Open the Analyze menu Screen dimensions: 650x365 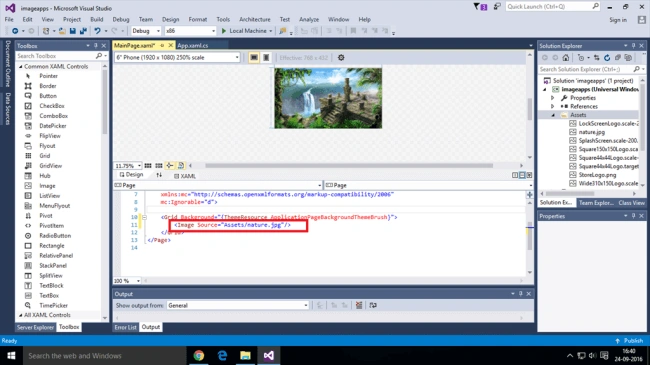tap(309, 19)
